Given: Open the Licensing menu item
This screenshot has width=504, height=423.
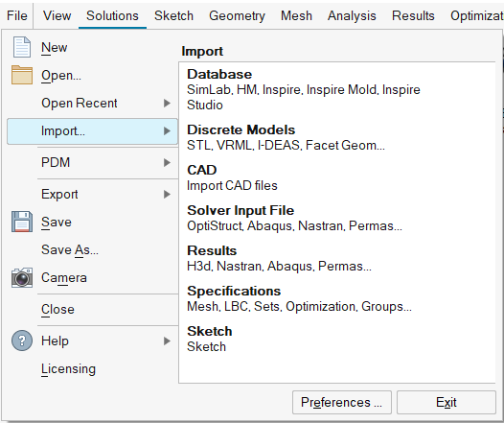Looking at the screenshot, I should pyautogui.click(x=68, y=369).
